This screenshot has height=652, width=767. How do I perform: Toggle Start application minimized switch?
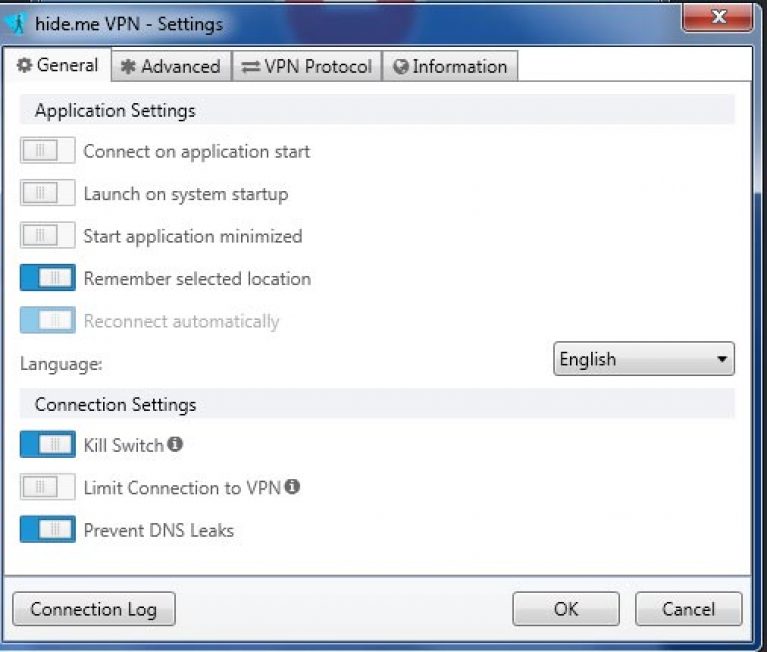(x=47, y=235)
